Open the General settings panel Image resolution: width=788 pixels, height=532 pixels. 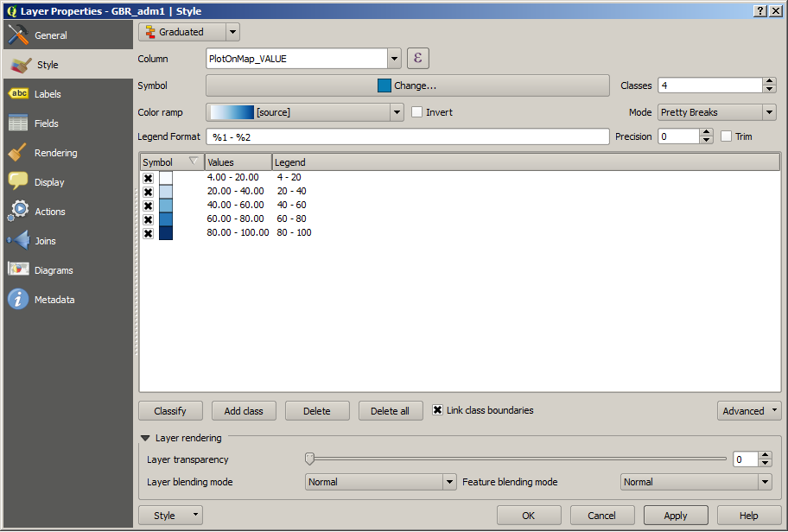[48, 35]
